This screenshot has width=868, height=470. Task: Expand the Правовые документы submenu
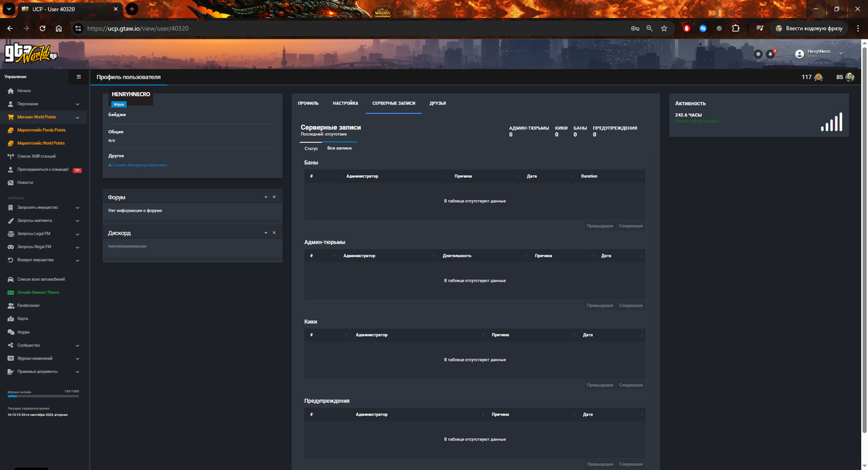point(77,372)
